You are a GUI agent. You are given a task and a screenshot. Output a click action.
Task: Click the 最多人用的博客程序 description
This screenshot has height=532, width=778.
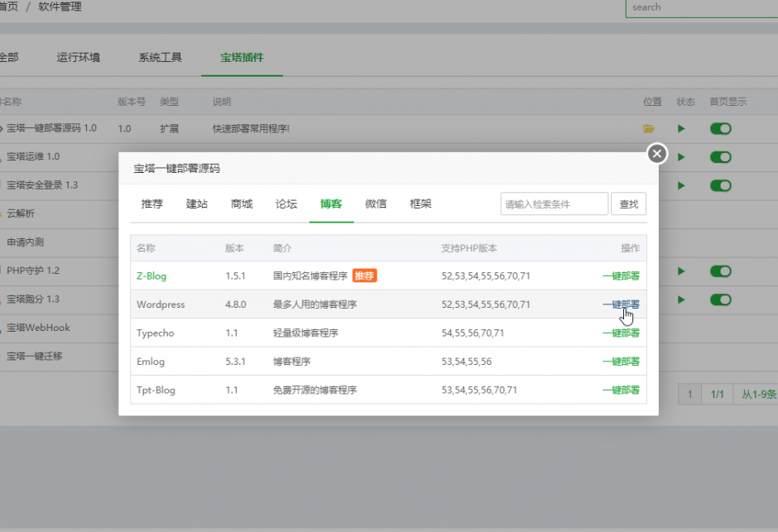click(x=315, y=304)
